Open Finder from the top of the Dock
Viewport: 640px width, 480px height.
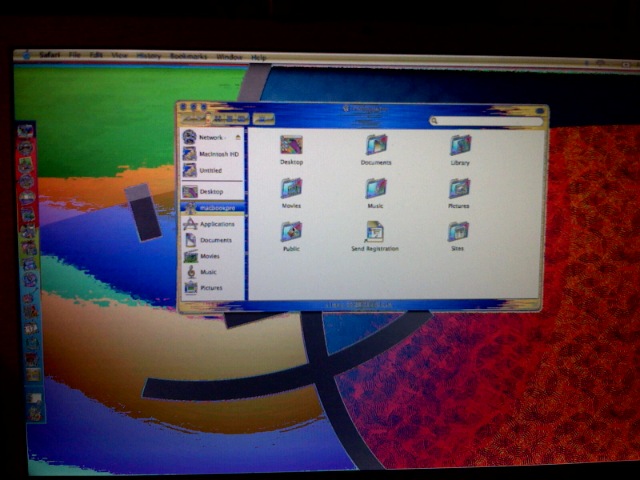pos(25,131)
